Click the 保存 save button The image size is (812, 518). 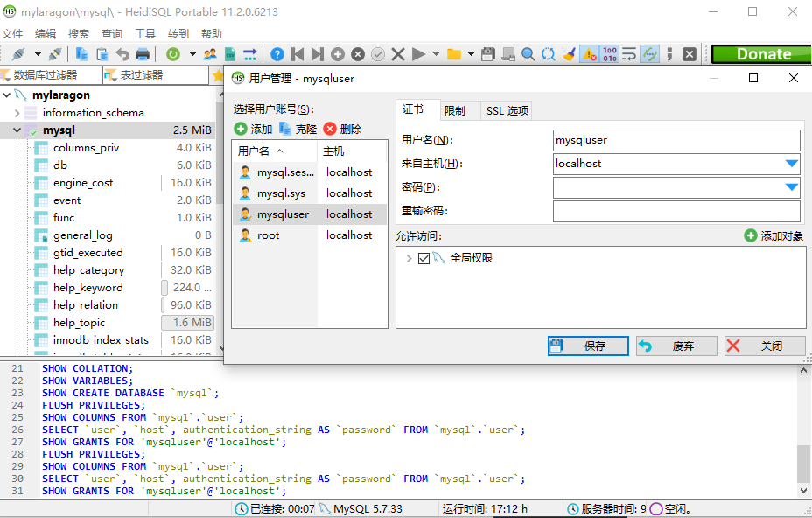(x=588, y=346)
